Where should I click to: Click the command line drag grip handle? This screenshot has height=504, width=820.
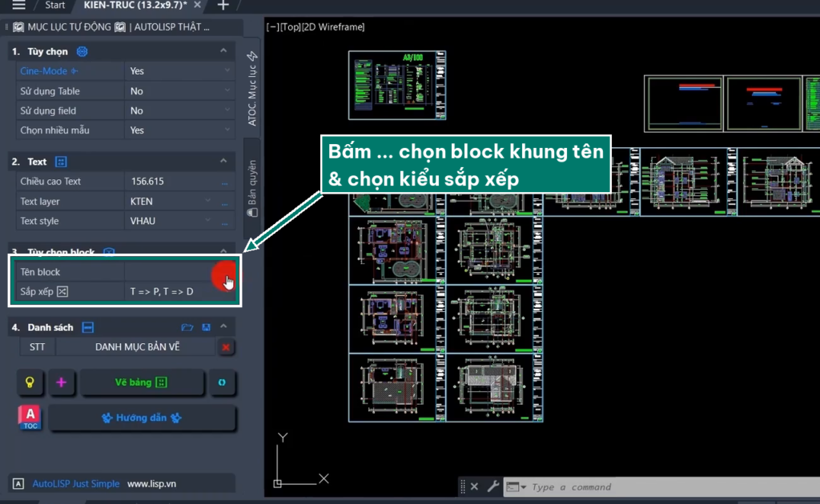[x=463, y=486]
